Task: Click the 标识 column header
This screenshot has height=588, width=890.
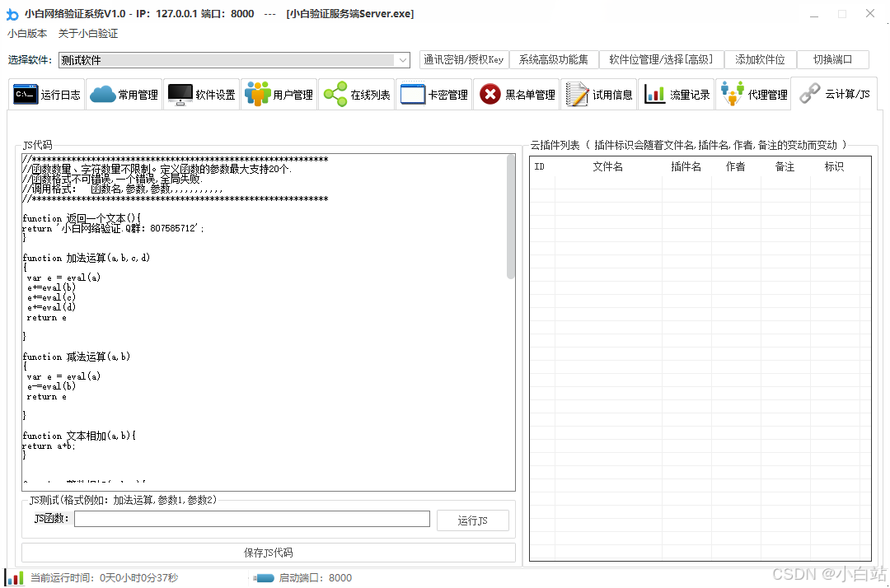Action: (834, 166)
